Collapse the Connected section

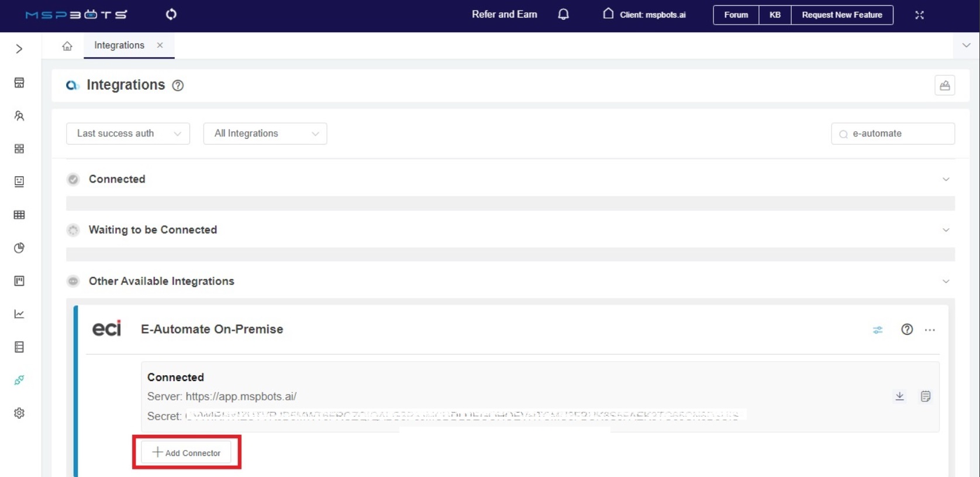pos(946,179)
